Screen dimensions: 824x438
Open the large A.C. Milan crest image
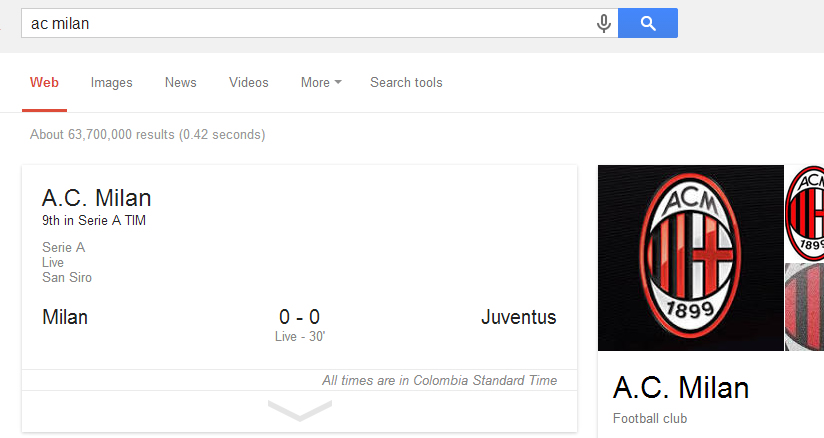point(690,258)
